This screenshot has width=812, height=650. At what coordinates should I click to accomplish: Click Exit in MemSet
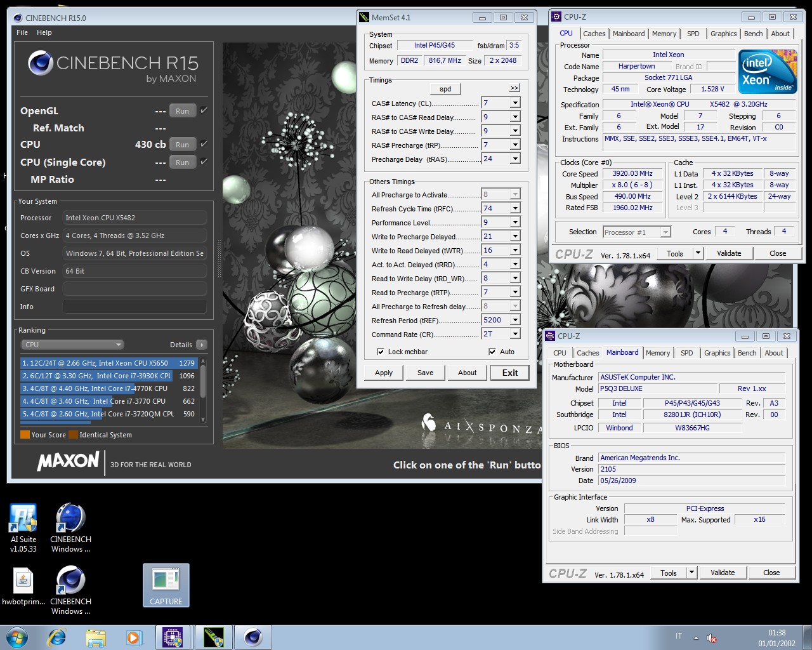click(x=510, y=373)
